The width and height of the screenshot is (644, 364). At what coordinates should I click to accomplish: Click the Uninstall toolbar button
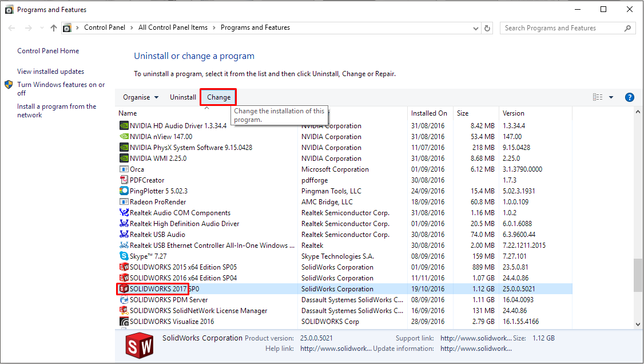click(x=183, y=97)
